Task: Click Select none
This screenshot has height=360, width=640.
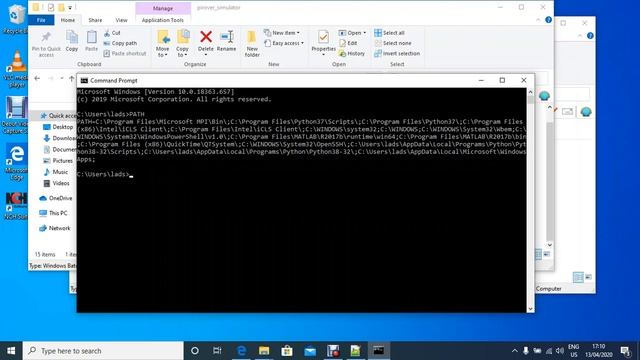Action: [393, 43]
